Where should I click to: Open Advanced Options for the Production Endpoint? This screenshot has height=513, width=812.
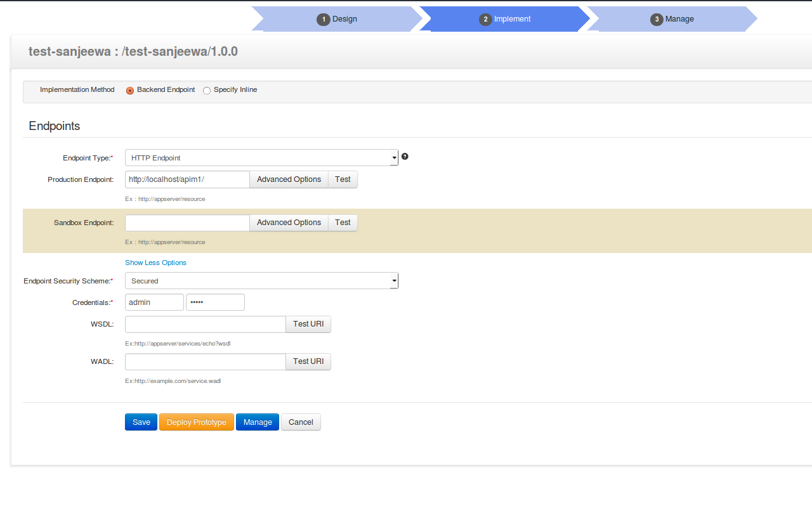[289, 179]
